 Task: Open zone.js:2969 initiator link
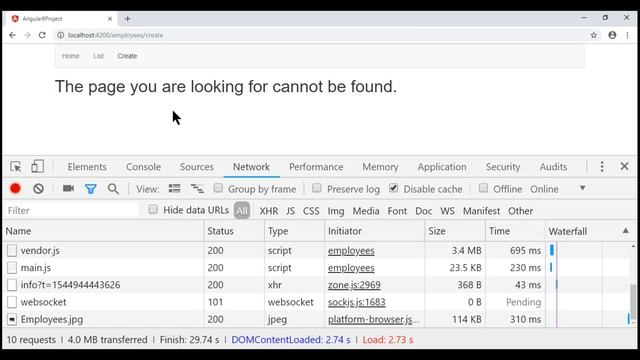(x=354, y=285)
